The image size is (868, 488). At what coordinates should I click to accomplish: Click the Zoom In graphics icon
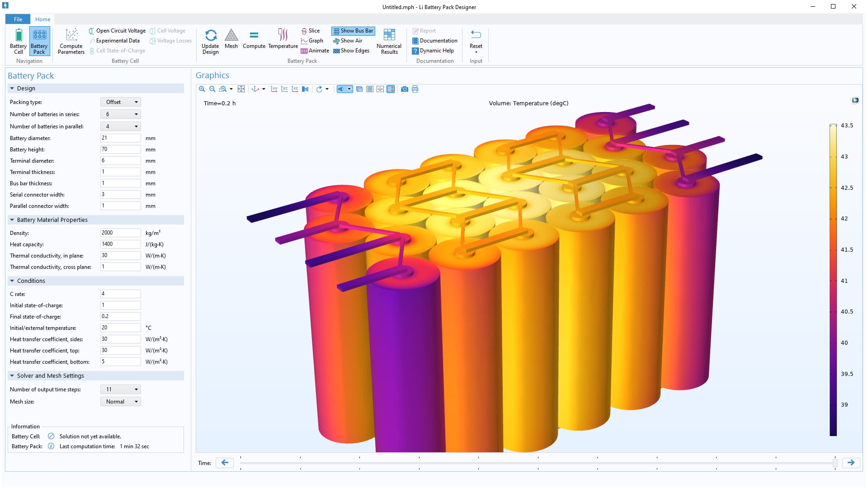click(202, 89)
